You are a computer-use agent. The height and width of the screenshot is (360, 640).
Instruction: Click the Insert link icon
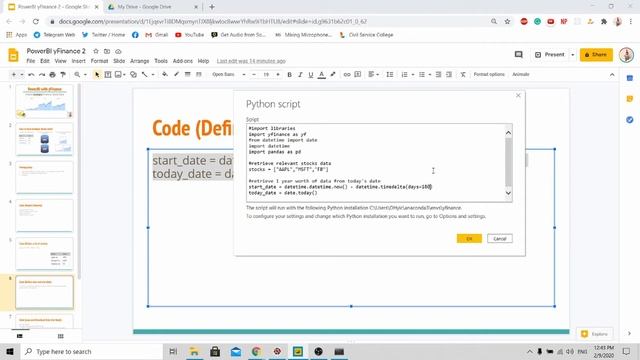347,75
